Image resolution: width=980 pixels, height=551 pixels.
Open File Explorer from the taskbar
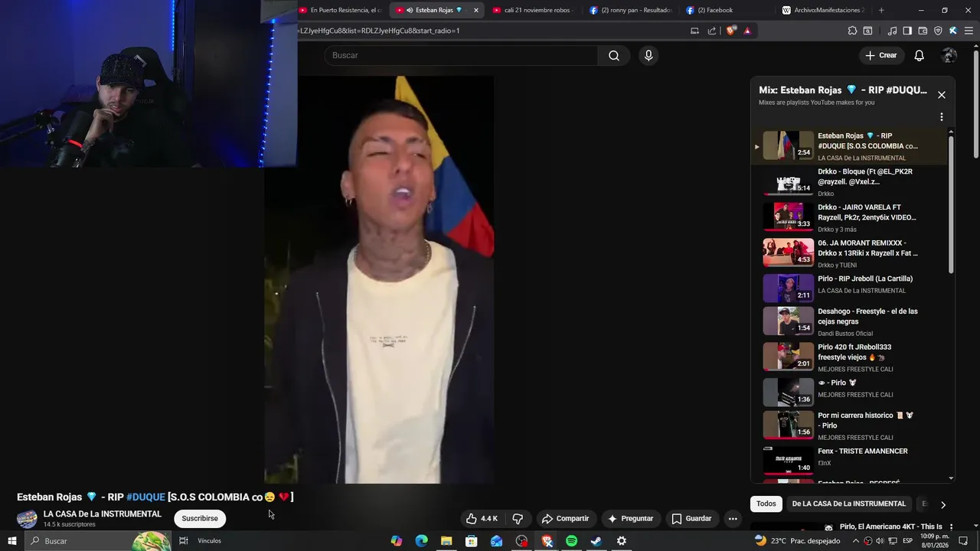pos(446,541)
